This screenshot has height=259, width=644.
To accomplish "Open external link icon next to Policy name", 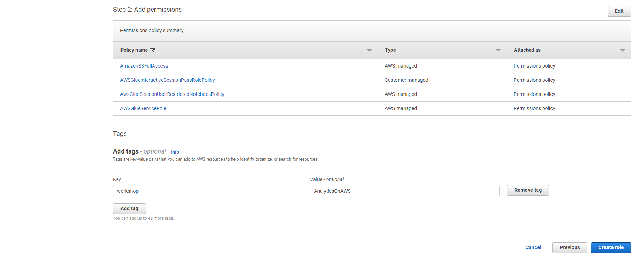I will pos(152,50).
